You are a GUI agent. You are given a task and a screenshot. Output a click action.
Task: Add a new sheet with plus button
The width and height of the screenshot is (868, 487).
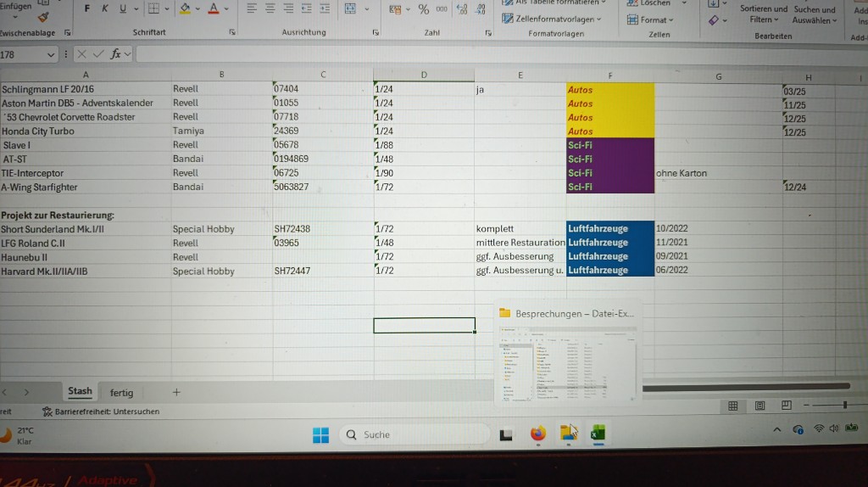[176, 392]
